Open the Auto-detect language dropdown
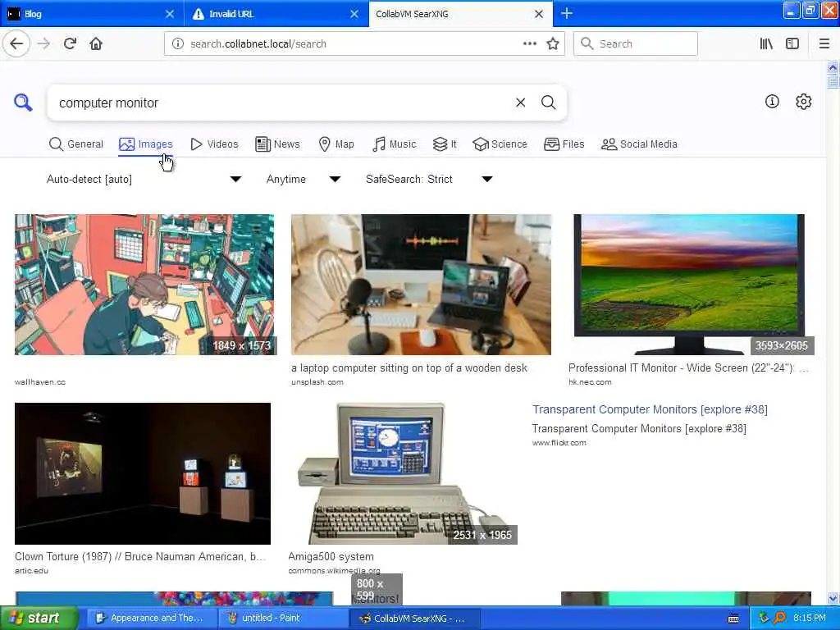This screenshot has height=630, width=840. pos(144,179)
